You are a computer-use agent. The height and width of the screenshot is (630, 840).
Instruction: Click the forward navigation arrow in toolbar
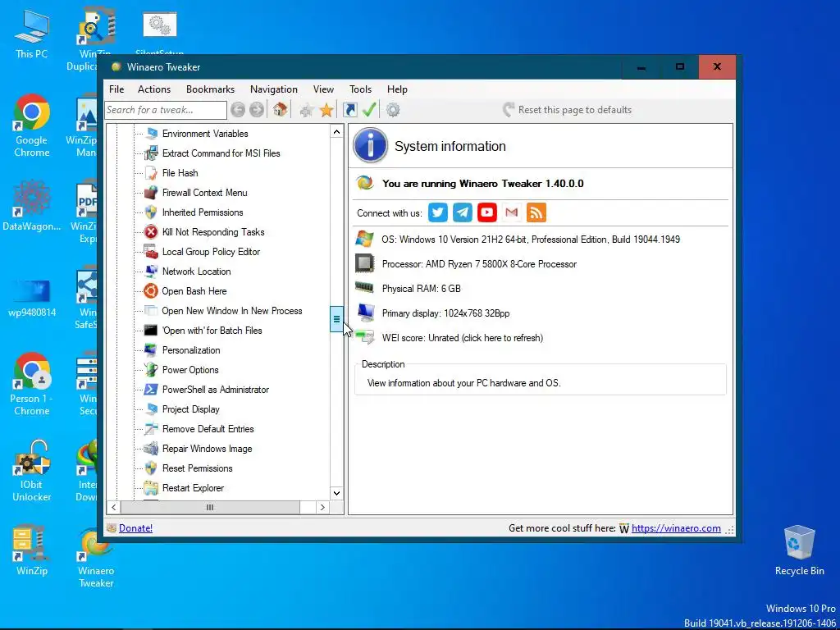[x=257, y=110]
